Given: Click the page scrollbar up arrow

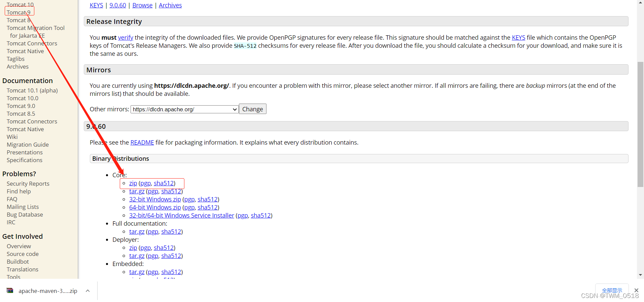Looking at the screenshot, I should (x=640, y=3).
